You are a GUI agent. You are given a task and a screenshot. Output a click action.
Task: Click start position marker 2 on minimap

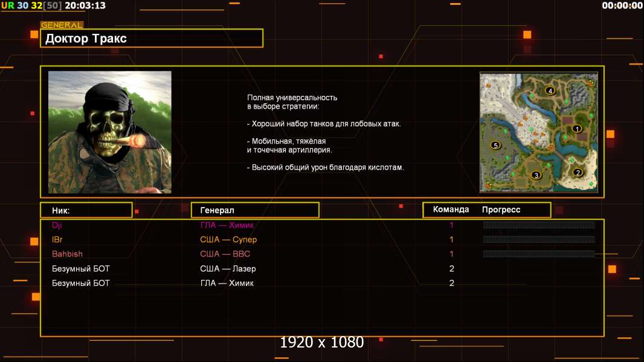click(578, 172)
